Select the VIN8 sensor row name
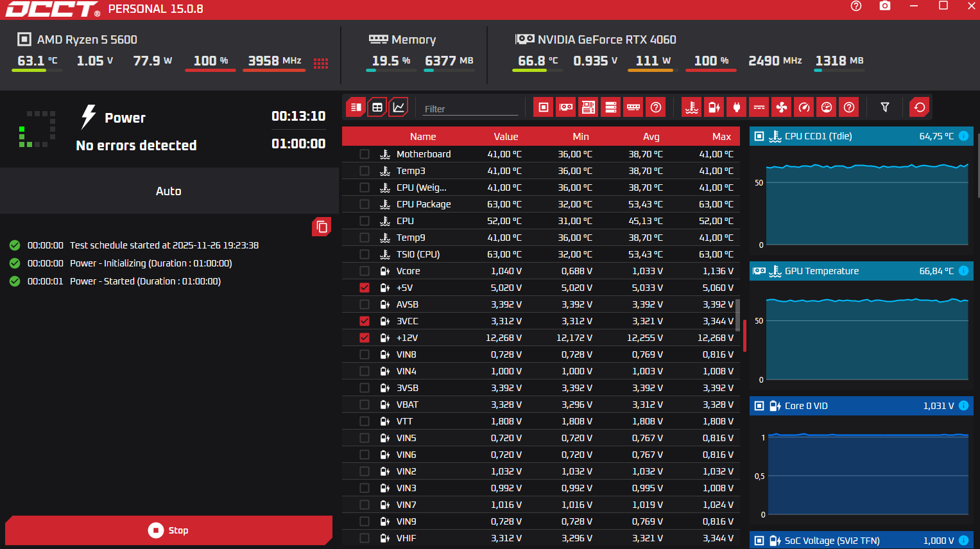 coord(406,354)
